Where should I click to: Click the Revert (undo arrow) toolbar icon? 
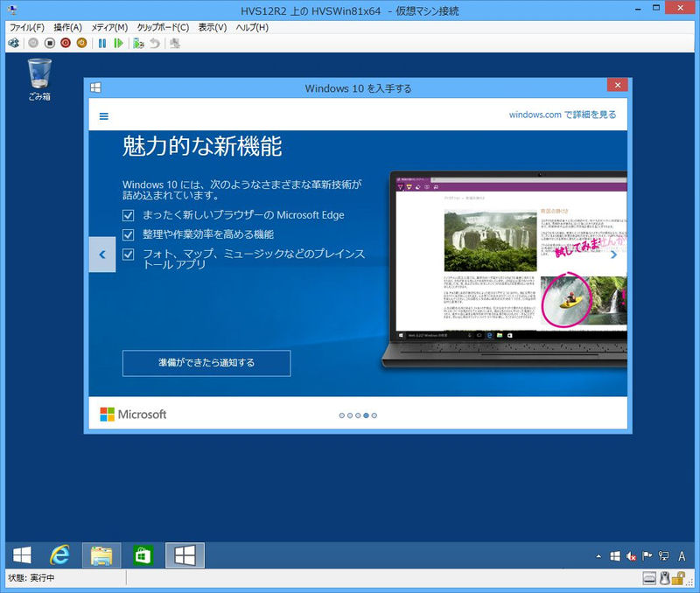tap(155, 43)
